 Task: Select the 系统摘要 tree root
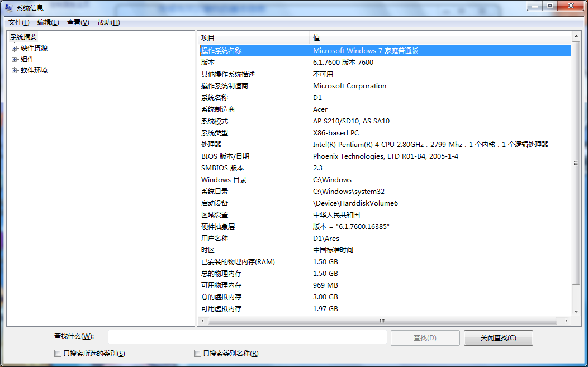click(23, 37)
